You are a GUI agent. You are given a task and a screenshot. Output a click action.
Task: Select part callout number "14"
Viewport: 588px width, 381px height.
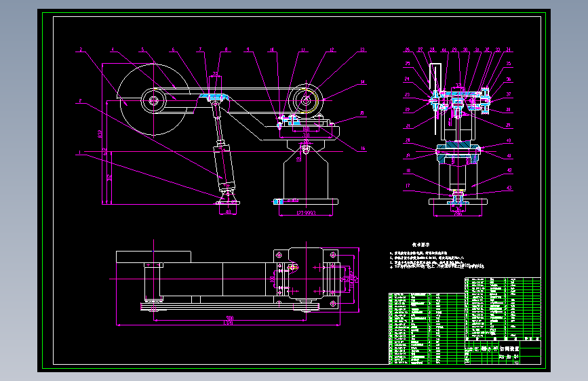(363, 81)
